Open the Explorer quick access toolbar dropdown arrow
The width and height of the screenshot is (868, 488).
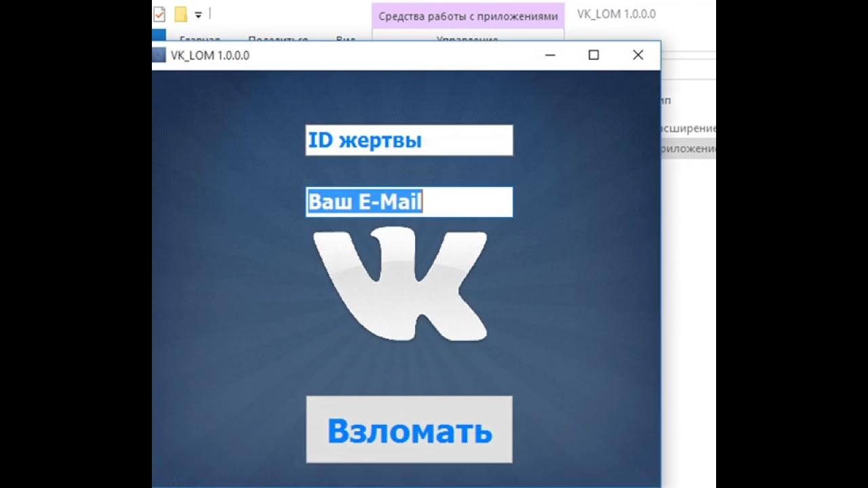point(198,14)
